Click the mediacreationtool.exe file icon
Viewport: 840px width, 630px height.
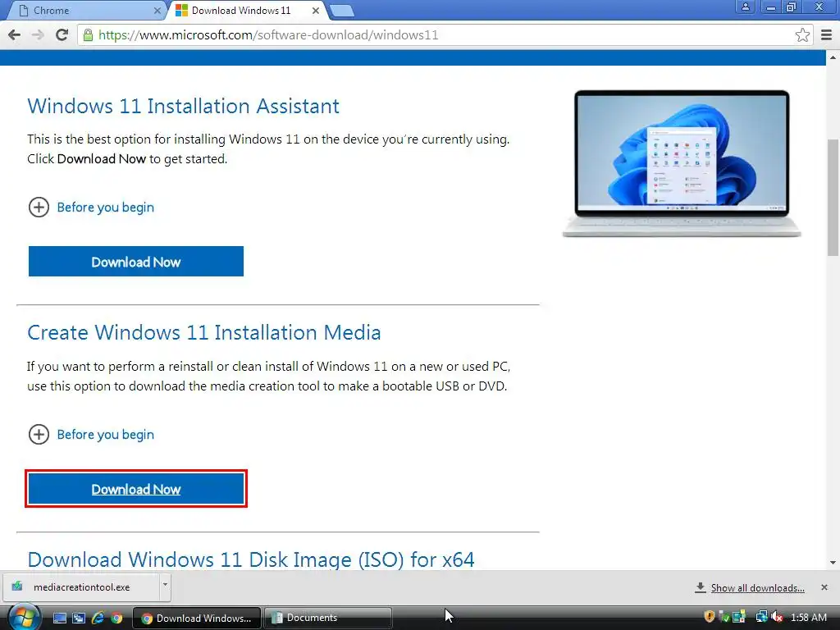click(x=17, y=586)
